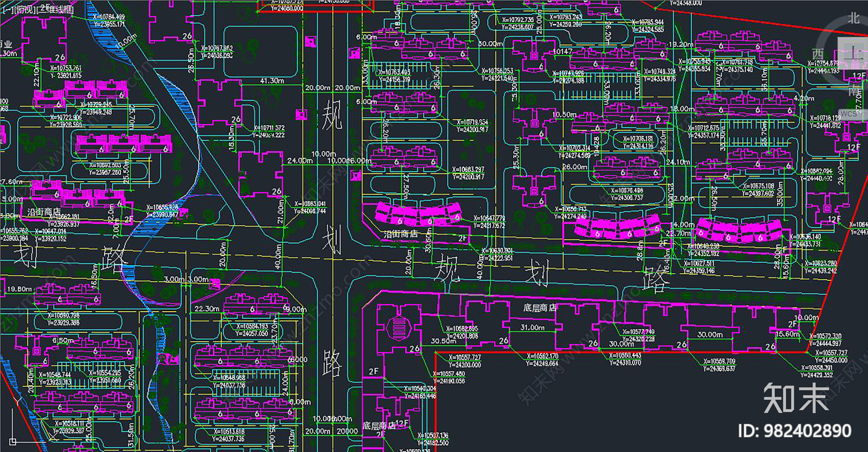Pick coordinate label X=10683.297

(x=468, y=170)
